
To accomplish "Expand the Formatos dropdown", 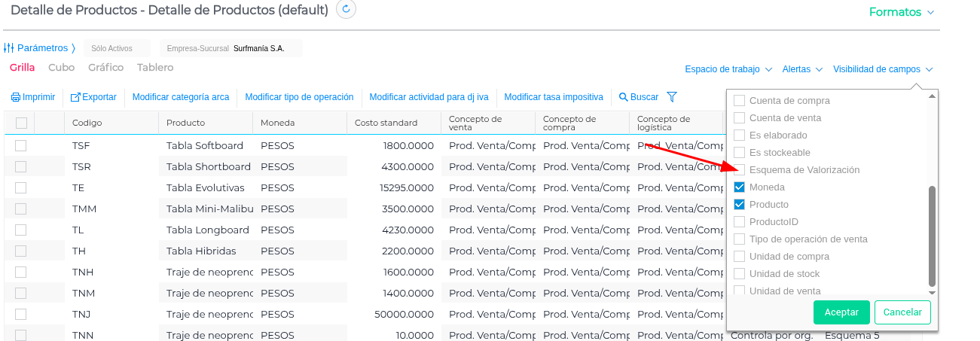I will click(x=901, y=13).
